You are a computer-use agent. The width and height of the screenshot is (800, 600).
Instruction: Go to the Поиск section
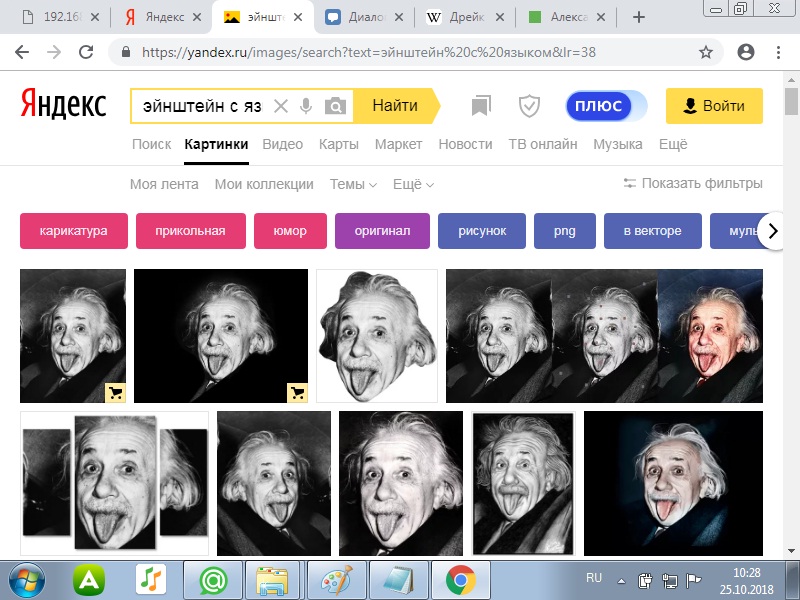point(152,144)
